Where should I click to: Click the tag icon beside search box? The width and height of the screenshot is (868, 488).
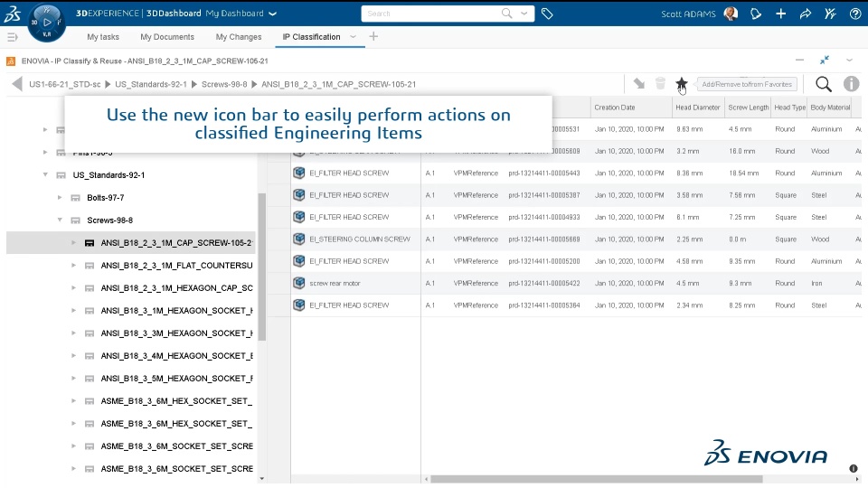547,14
